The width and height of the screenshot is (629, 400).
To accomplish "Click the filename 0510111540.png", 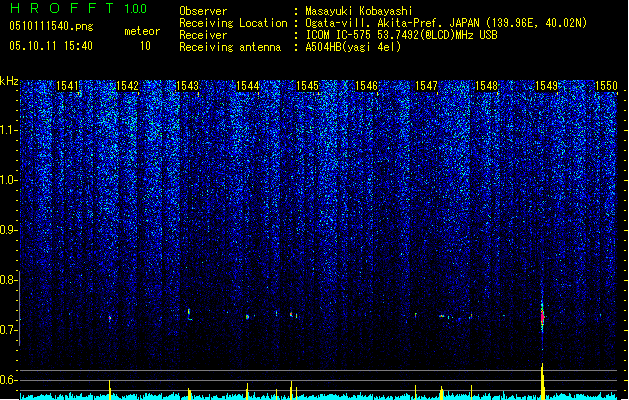I will pyautogui.click(x=51, y=26).
